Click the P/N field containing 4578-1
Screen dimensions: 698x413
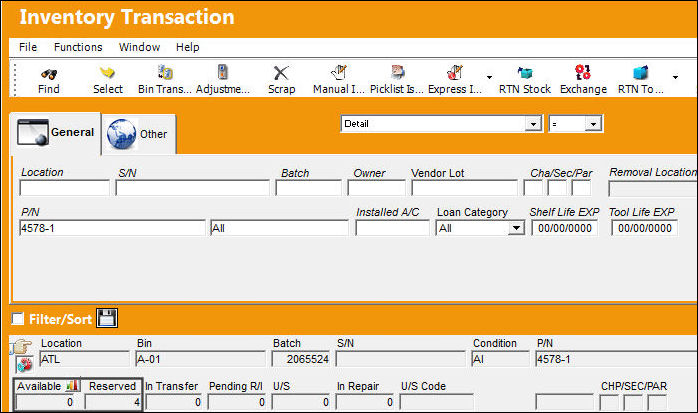(113, 228)
